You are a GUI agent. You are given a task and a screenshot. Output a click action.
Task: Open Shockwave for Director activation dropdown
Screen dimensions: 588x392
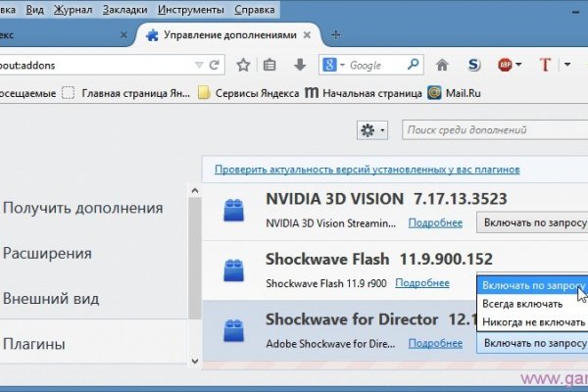pyautogui.click(x=530, y=344)
